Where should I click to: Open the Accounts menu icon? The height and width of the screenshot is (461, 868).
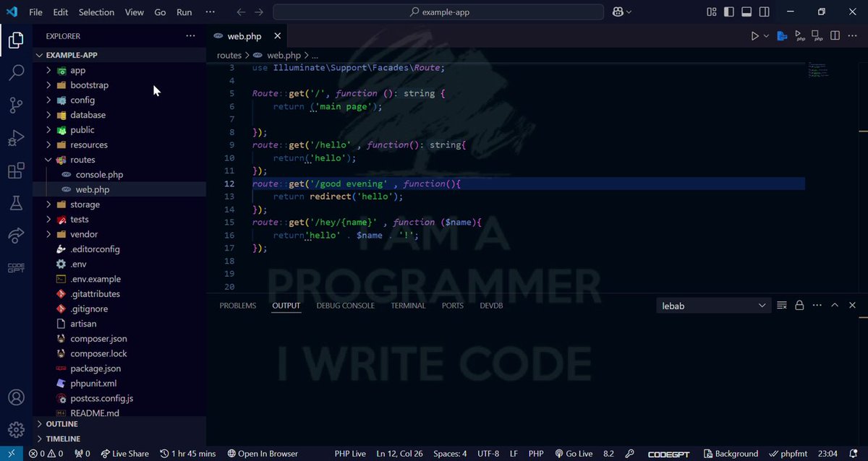(x=16, y=398)
